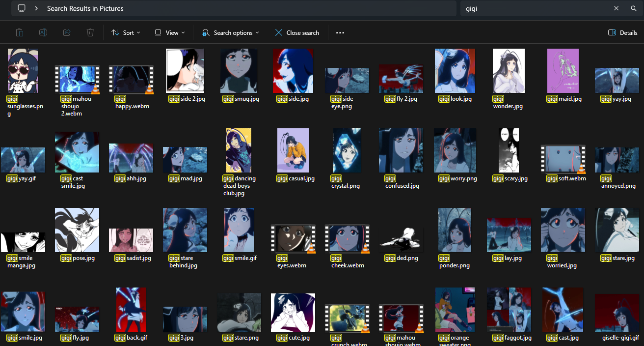644x346 pixels.
Task: Select gigi side 2.jpg thumbnail
Action: [185, 71]
